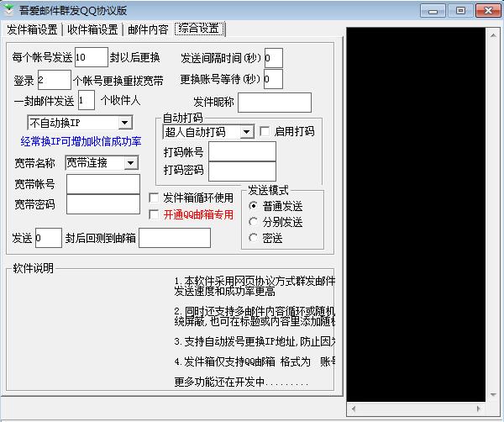Click the app icon in title bar

tap(10, 10)
